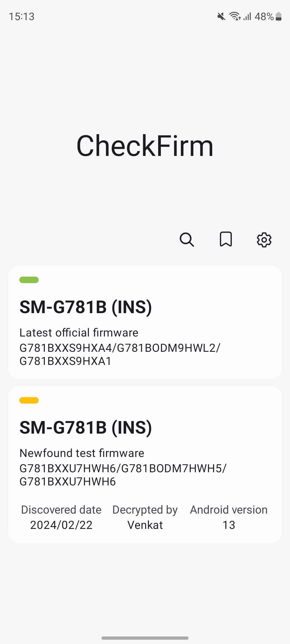
Task: Open the settings gear icon
Action: point(264,240)
